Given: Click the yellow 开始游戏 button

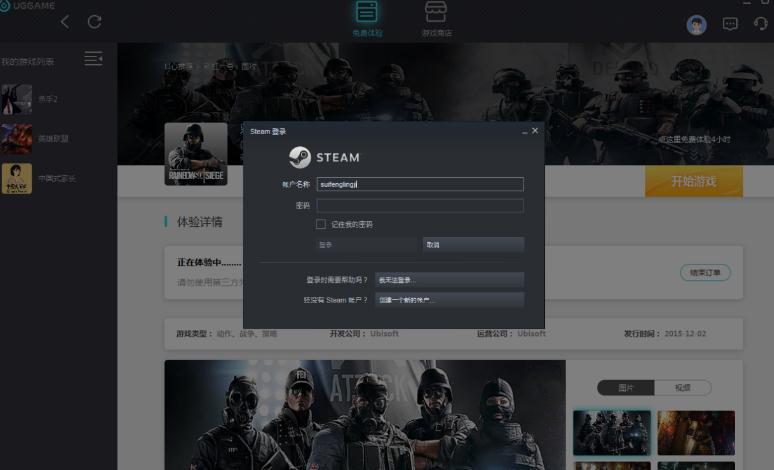Looking at the screenshot, I should pos(694,181).
